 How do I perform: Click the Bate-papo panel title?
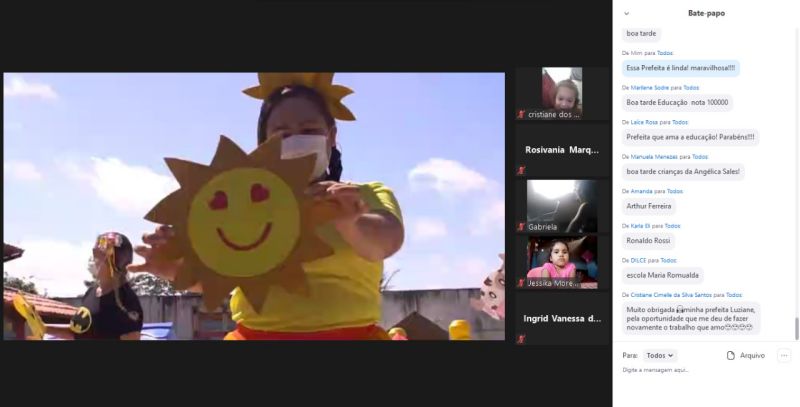[706, 13]
